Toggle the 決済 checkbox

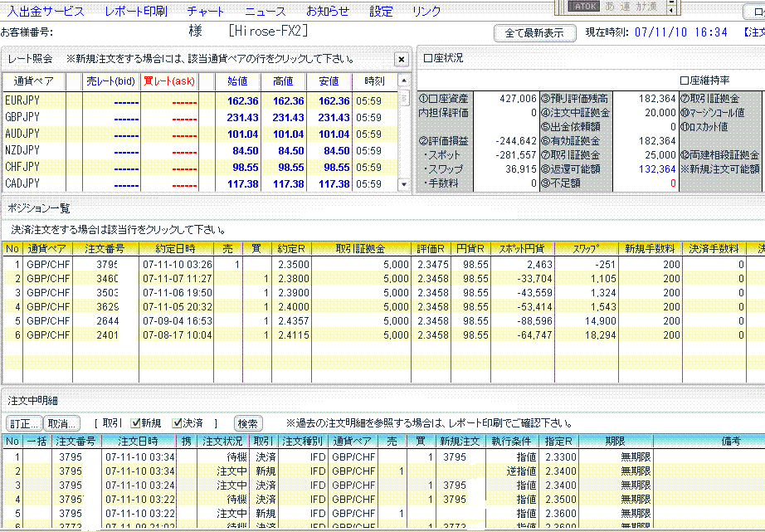click(178, 423)
